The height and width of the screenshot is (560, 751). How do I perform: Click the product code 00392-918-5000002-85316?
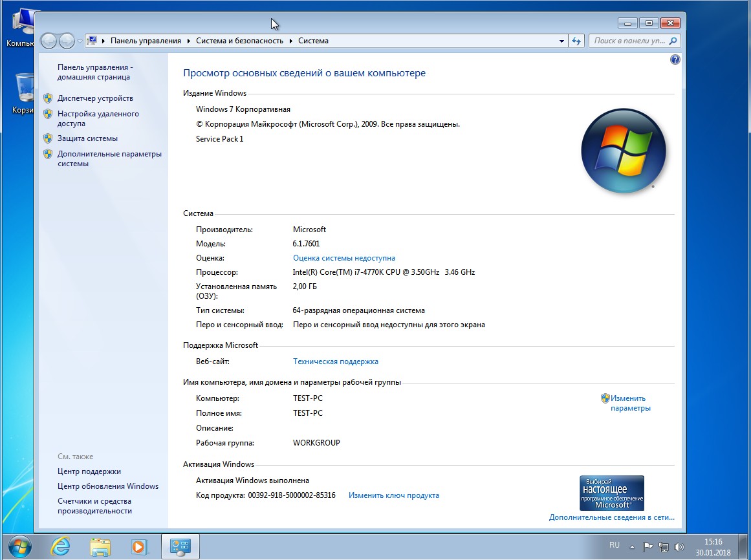point(292,495)
